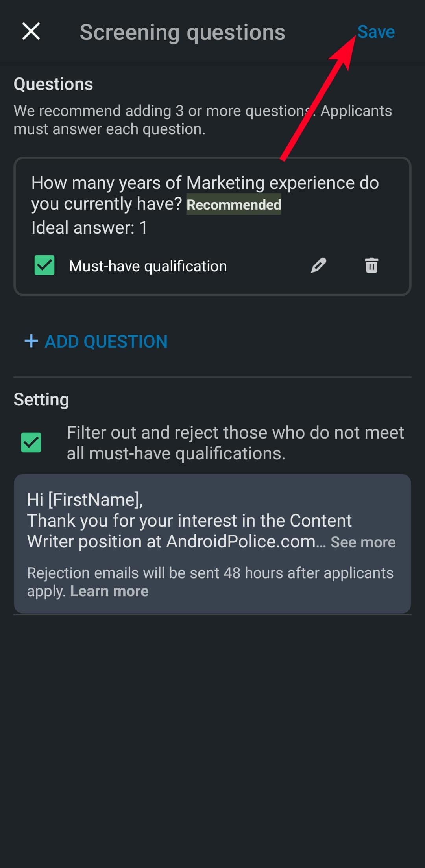
Task: Tap the Ideal answer: 1 line
Action: [89, 228]
